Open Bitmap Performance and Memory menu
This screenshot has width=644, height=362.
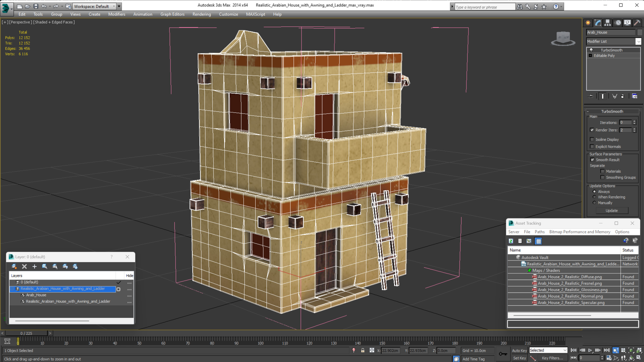[x=579, y=232]
